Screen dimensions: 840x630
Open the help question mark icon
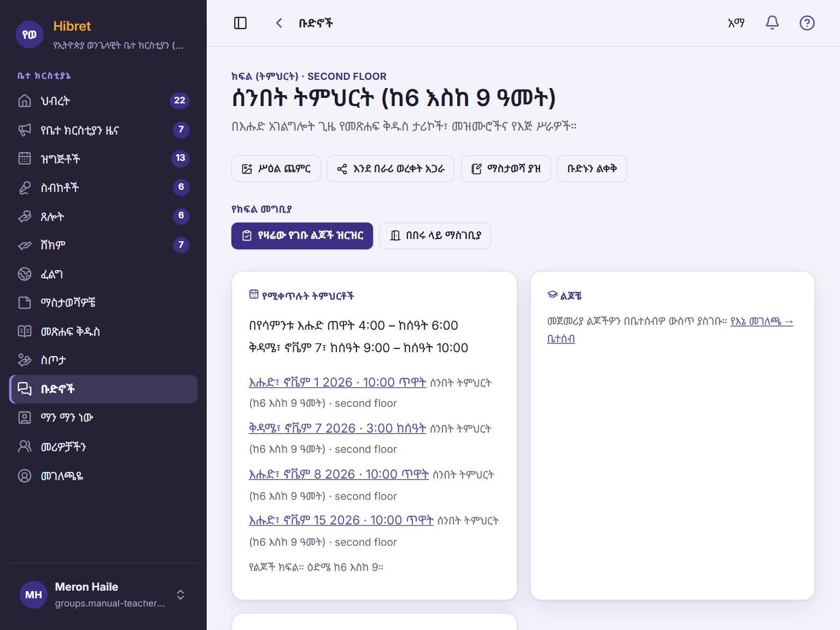(807, 23)
